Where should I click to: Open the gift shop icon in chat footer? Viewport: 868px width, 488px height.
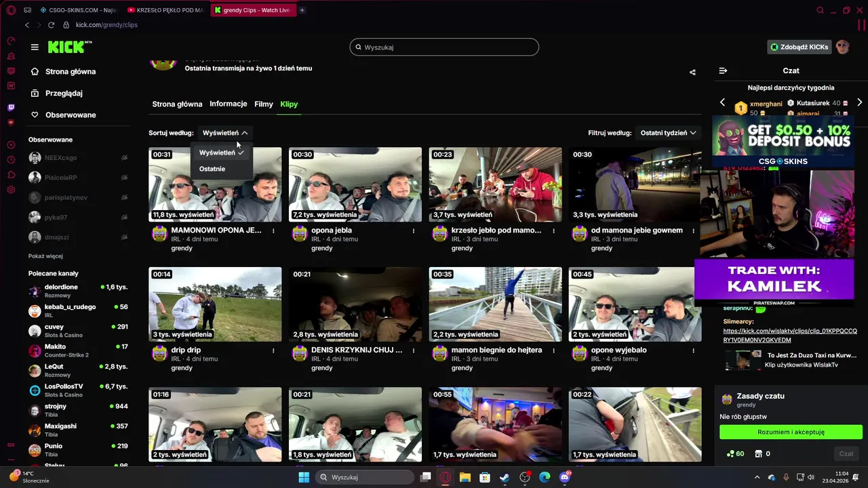pos(759,453)
